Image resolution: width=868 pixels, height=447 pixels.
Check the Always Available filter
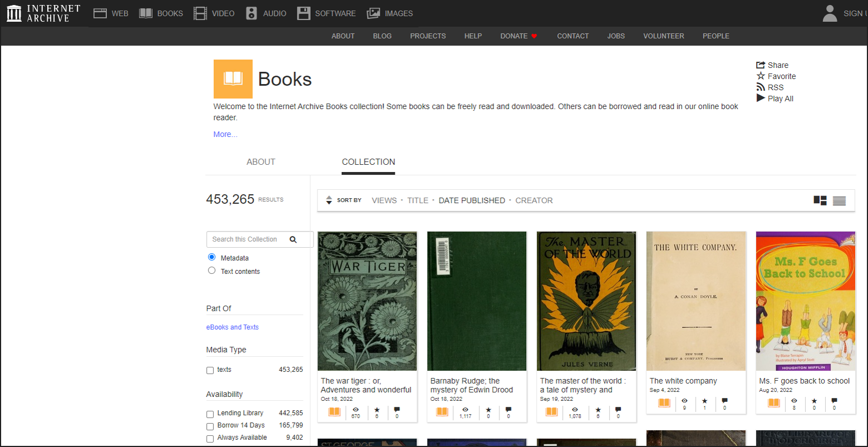click(210, 439)
